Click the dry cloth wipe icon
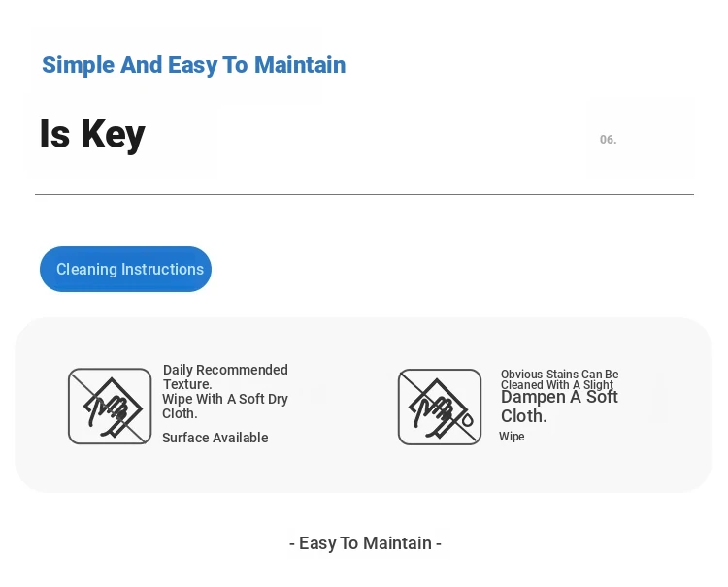 110,407
